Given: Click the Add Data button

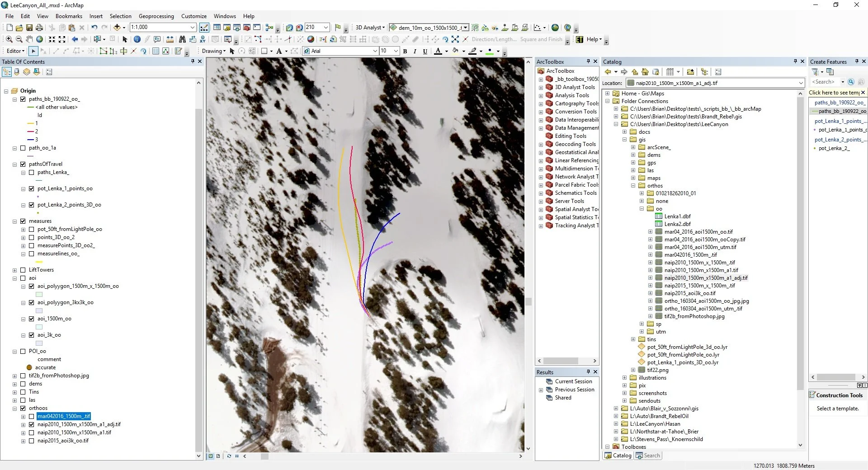Looking at the screenshot, I should click(x=117, y=28).
